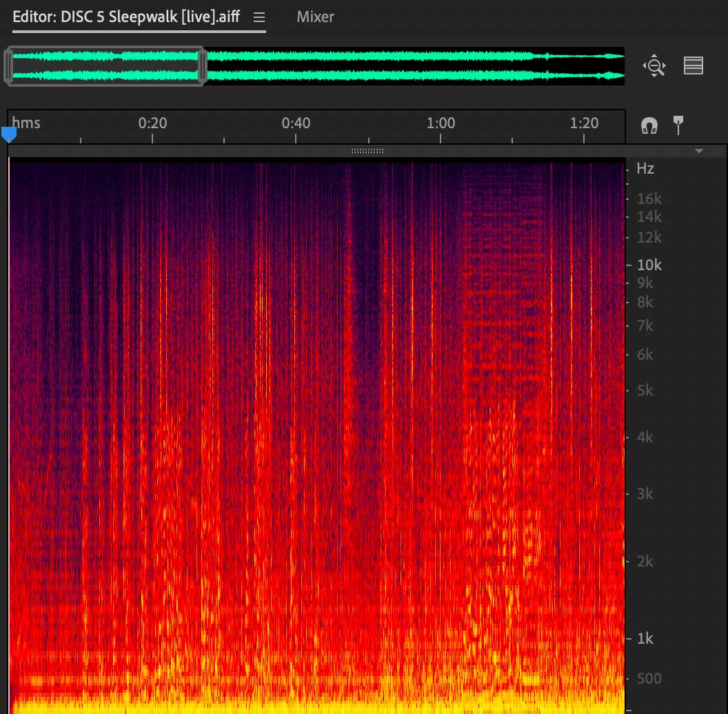Viewport: 728px width, 714px height.
Task: Click the channel list view icon
Action: coord(693,65)
